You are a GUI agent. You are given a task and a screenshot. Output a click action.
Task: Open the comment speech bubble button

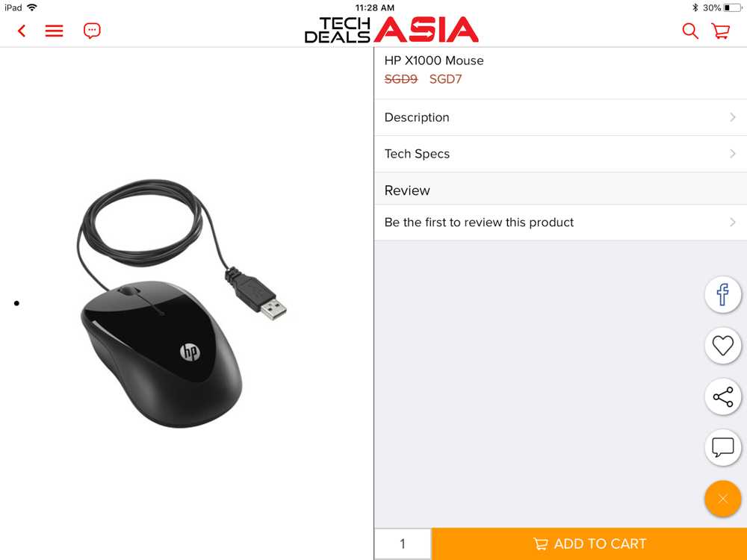point(722,447)
